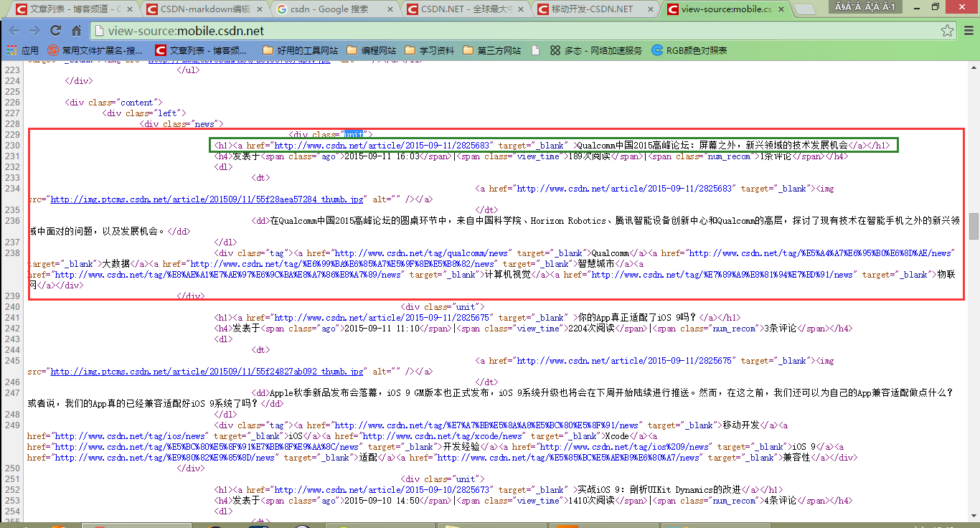Open Chrome's hamburger menu
Image resolution: width=980 pixels, height=528 pixels.
pos(968,32)
